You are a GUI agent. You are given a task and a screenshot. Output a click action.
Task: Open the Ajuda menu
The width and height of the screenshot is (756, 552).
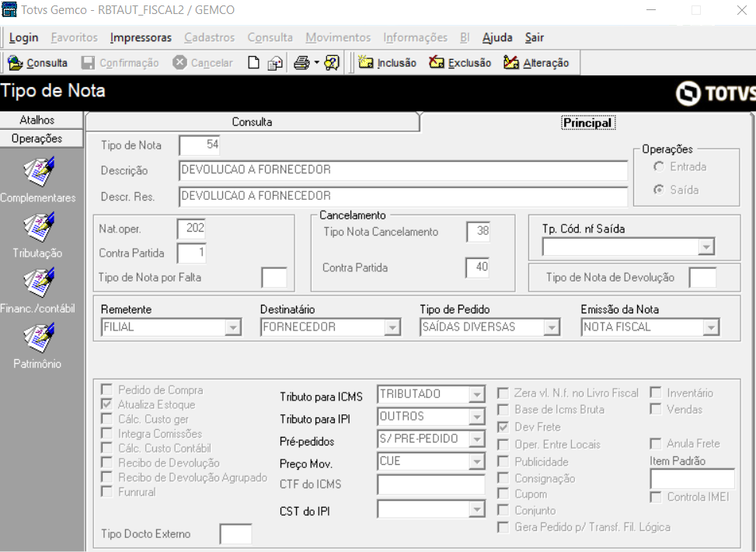[497, 37]
